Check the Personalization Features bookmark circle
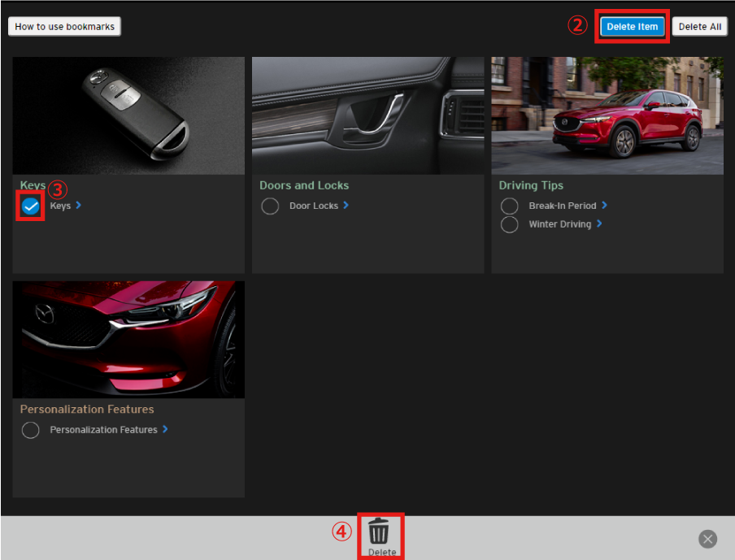This screenshot has width=735, height=560. (x=31, y=430)
